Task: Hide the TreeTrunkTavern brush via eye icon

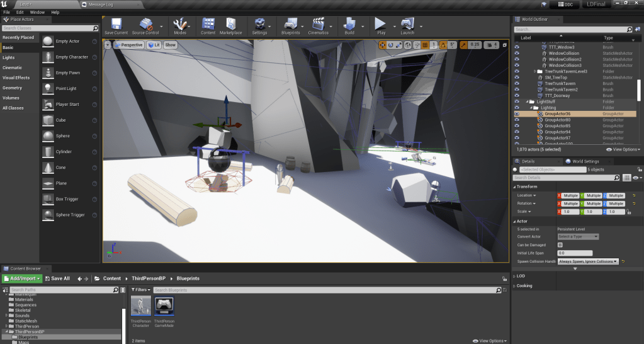Action: (x=517, y=84)
